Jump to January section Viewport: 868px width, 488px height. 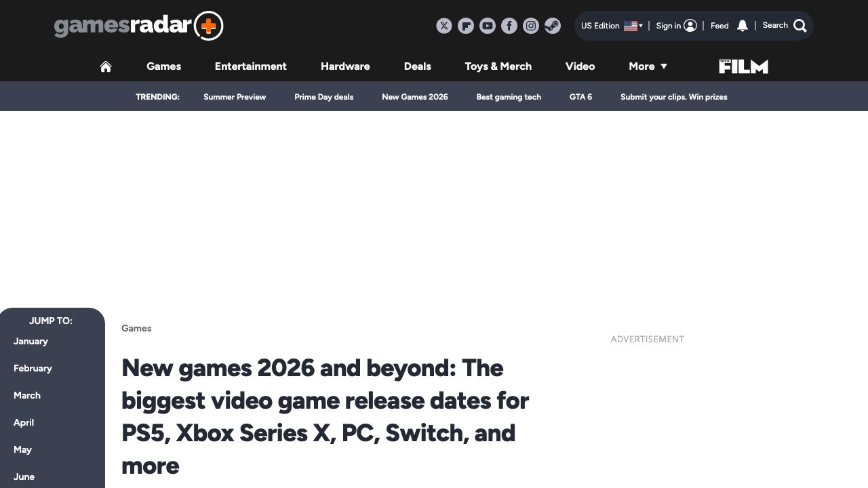[x=31, y=341]
